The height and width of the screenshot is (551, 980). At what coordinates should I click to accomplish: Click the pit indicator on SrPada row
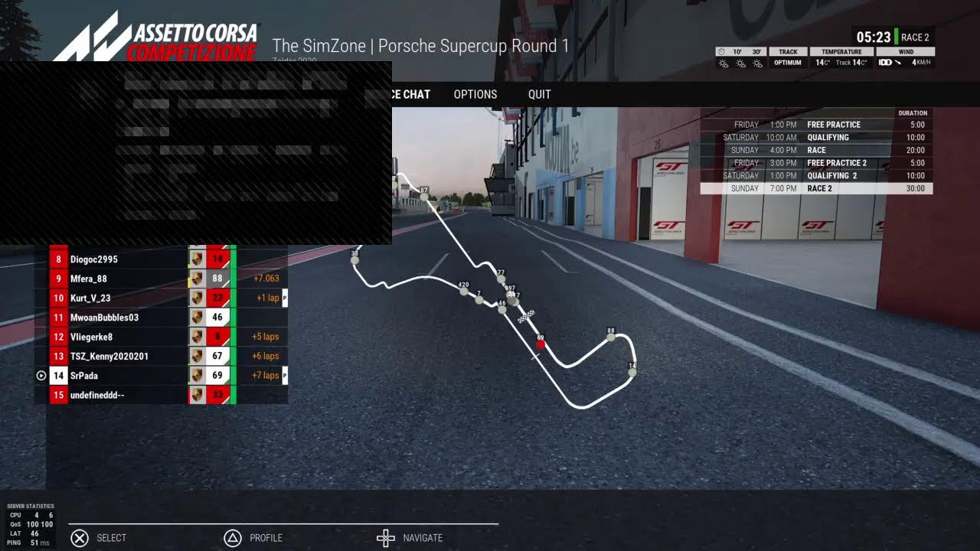coord(285,376)
